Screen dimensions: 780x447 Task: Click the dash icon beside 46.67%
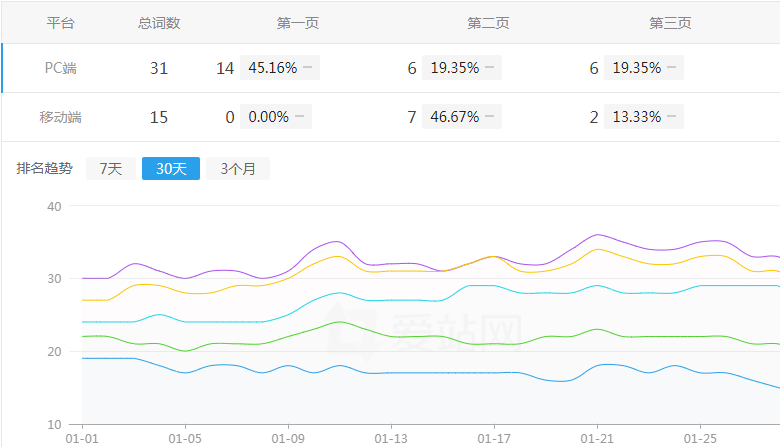click(x=492, y=117)
